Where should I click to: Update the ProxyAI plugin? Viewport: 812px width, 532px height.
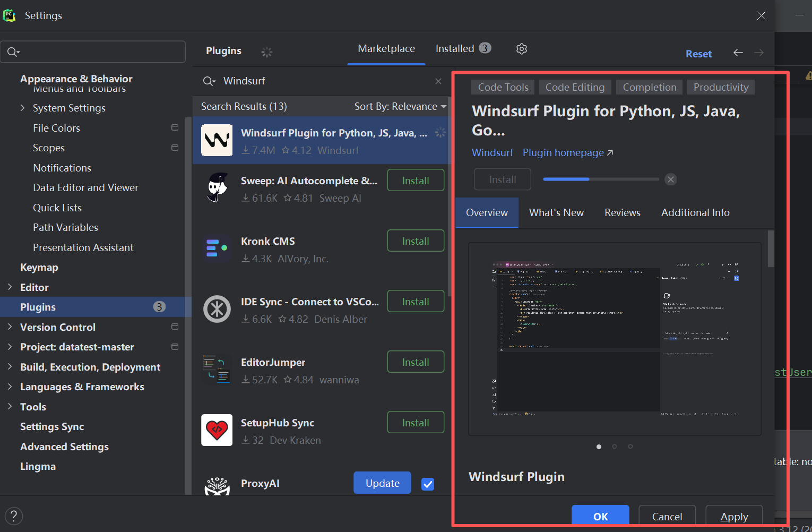tap(382, 483)
